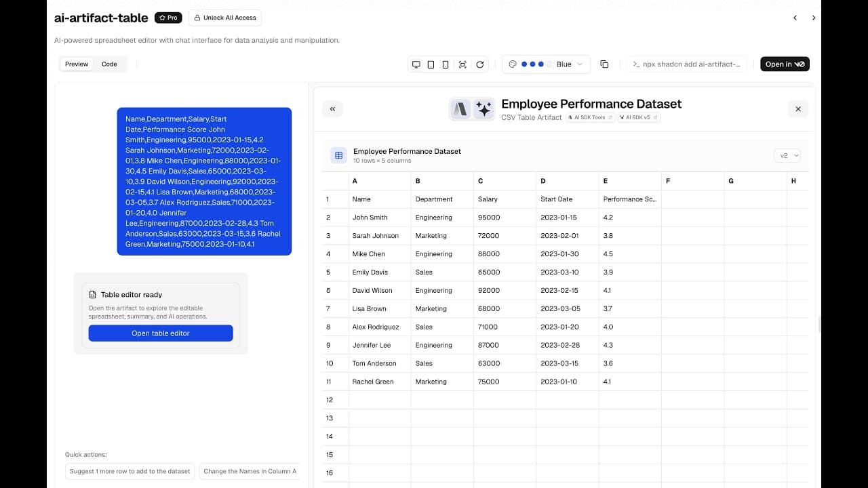Screen dimensions: 868x488
Task: Switch to desktop viewport preview
Action: [x=416, y=64]
